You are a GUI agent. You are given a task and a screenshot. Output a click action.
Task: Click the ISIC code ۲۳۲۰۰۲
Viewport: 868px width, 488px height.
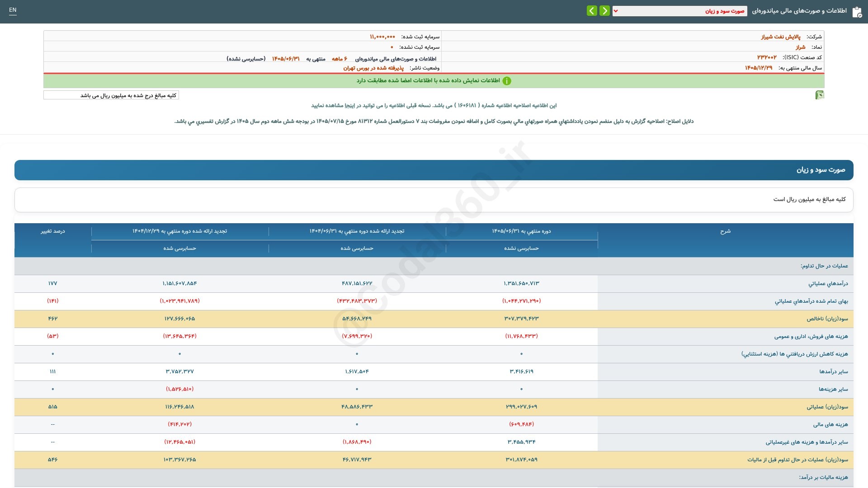pyautogui.click(x=767, y=57)
